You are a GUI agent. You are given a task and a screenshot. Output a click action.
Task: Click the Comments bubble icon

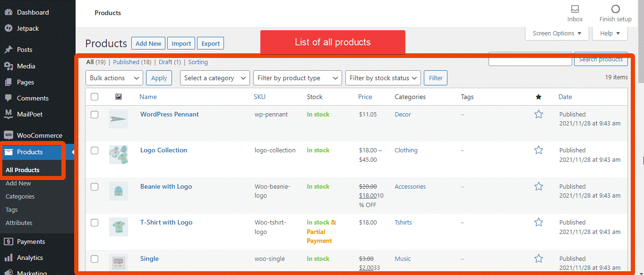pyautogui.click(x=9, y=98)
